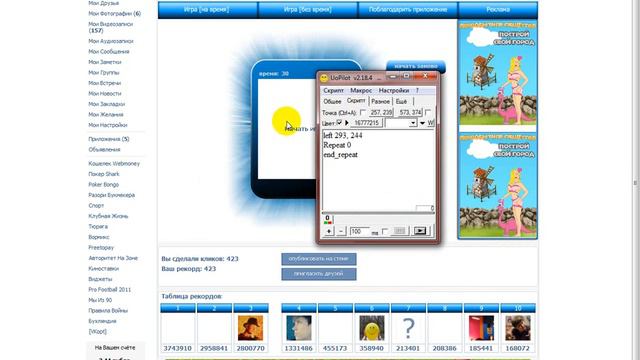Open the empty color combo box dropdown
Viewport: 640px width, 360px height.
tap(413, 123)
